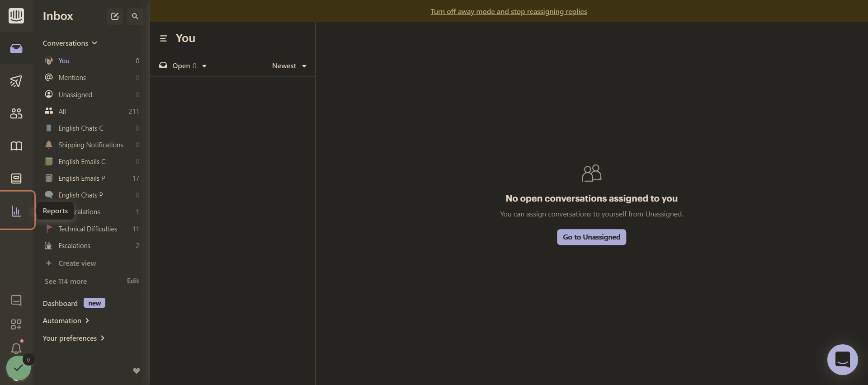Select the All conversations view
The height and width of the screenshot is (385, 868).
92,112
